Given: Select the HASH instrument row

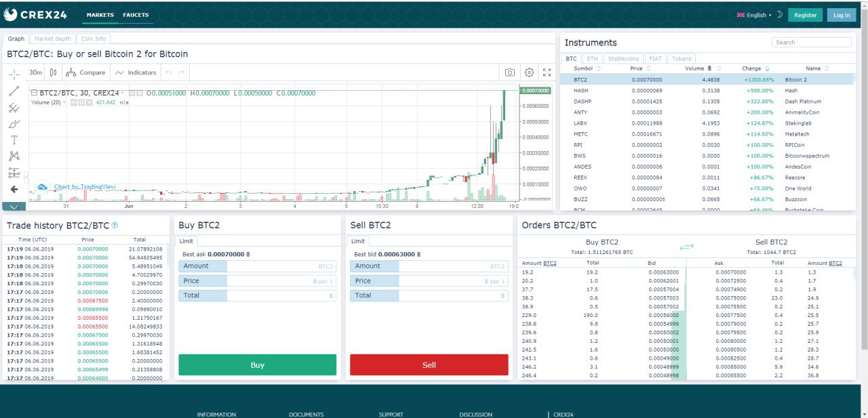Looking at the screenshot, I should coord(707,90).
